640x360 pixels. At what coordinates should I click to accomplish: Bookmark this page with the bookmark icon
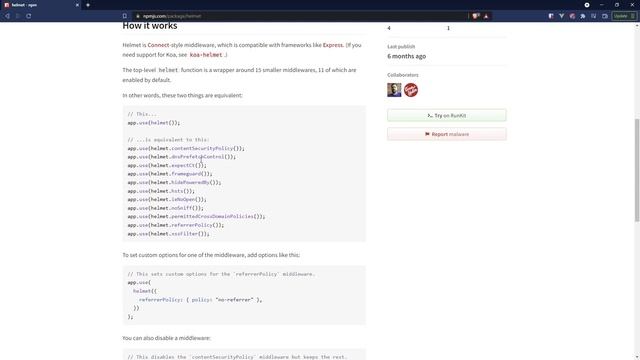coord(125,16)
